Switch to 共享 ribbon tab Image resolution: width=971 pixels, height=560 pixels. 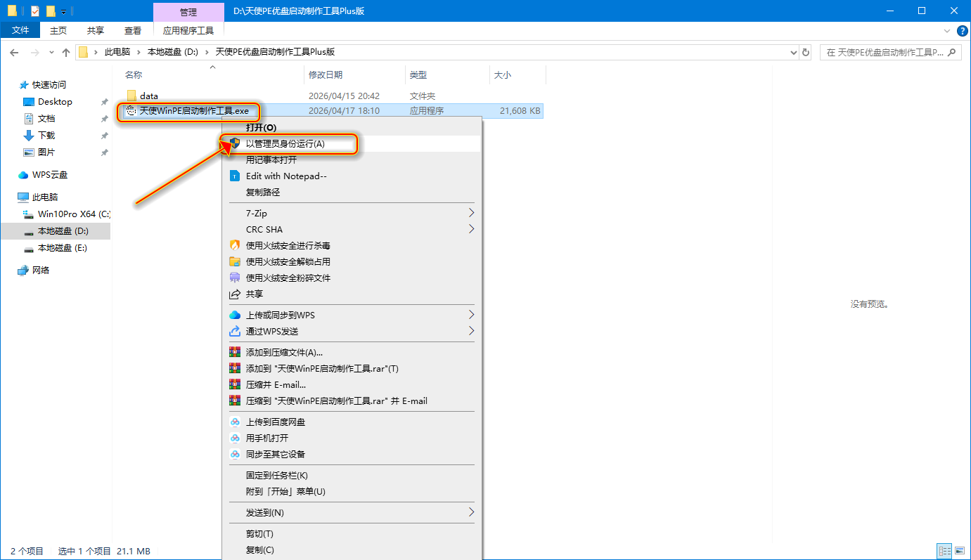tap(96, 30)
